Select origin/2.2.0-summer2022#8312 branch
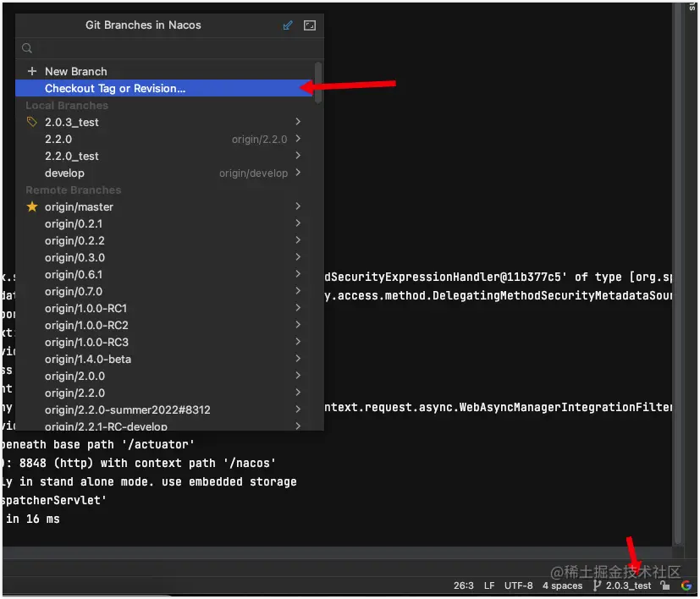Image resolution: width=700 pixels, height=599 pixels. 164,409
